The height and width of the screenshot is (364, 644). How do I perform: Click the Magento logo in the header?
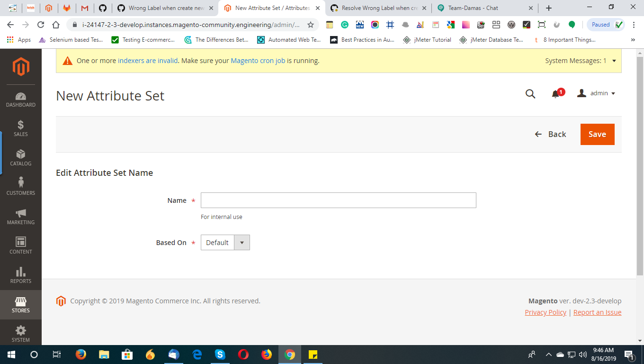click(x=20, y=66)
